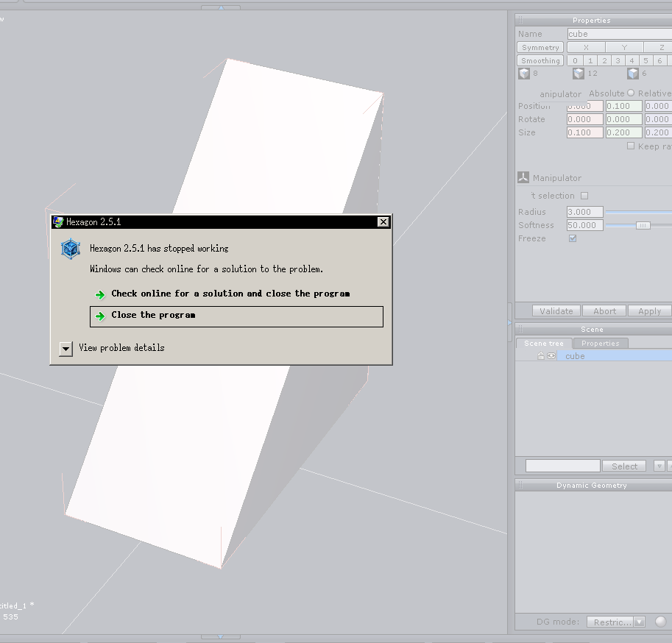Toggle the lock icon for cube
Viewport: 672px width, 643px height.
coord(540,356)
